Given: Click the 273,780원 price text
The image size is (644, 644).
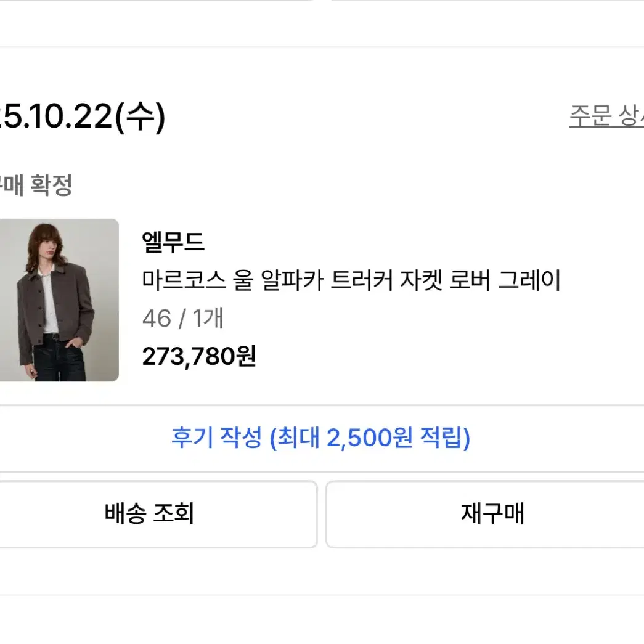Looking at the screenshot, I should [199, 356].
